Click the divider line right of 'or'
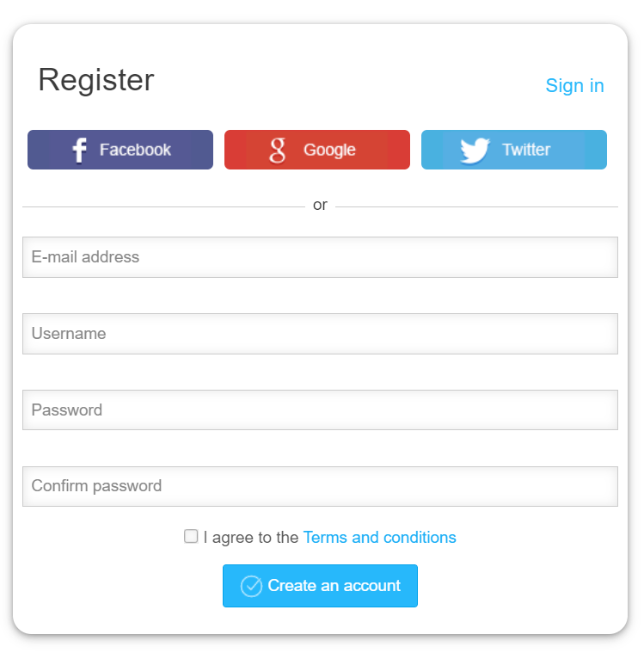 pyautogui.click(x=476, y=206)
